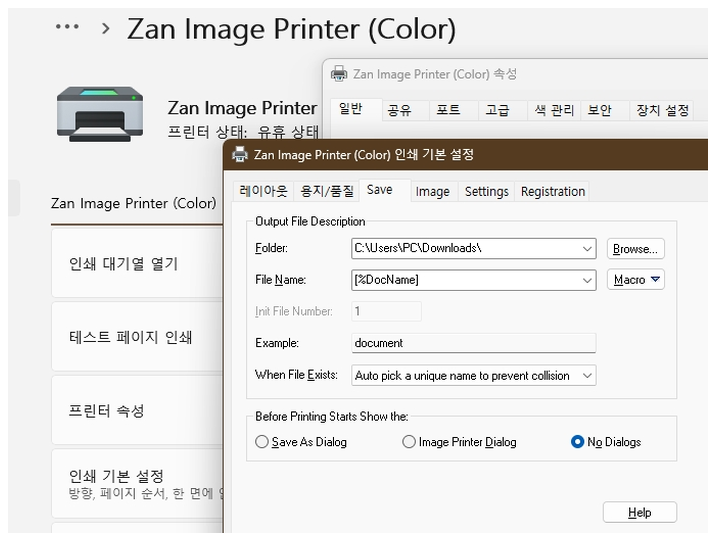716x541 pixels.
Task: Click printer icon in 속성 window title
Action: pos(339,74)
